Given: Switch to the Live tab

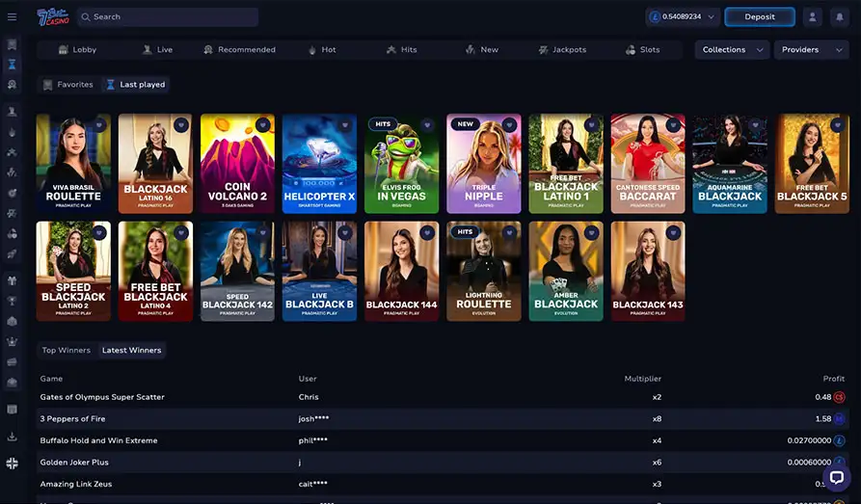Looking at the screenshot, I should [x=157, y=50].
